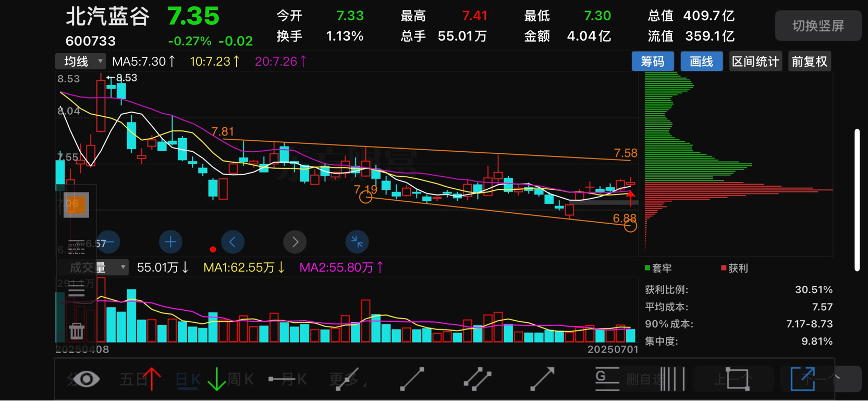Tap the 7.58 trendline price label
The width and height of the screenshot is (868, 401).
point(626,153)
